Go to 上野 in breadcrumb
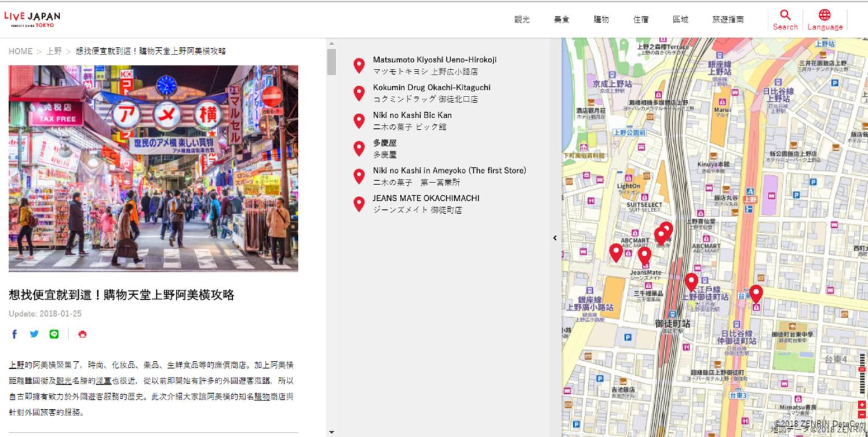The width and height of the screenshot is (868, 437). (x=54, y=51)
